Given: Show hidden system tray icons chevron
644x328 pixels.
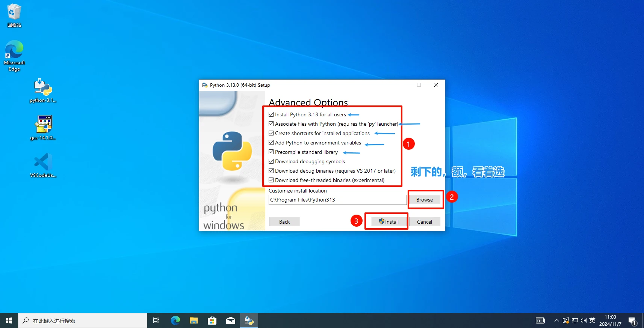Looking at the screenshot, I should (x=556, y=320).
